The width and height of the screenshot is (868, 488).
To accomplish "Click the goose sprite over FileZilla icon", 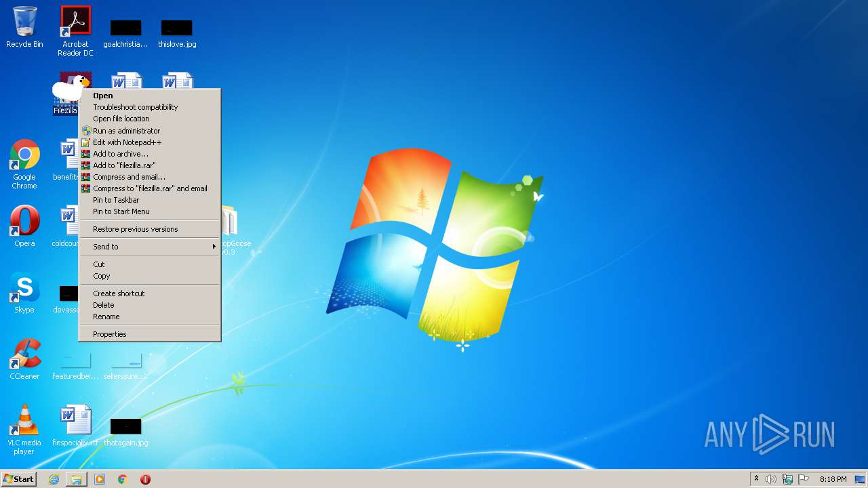I will [x=71, y=88].
